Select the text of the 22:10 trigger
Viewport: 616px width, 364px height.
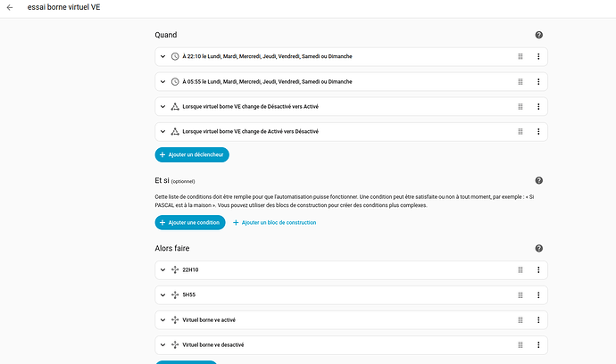[x=267, y=56]
